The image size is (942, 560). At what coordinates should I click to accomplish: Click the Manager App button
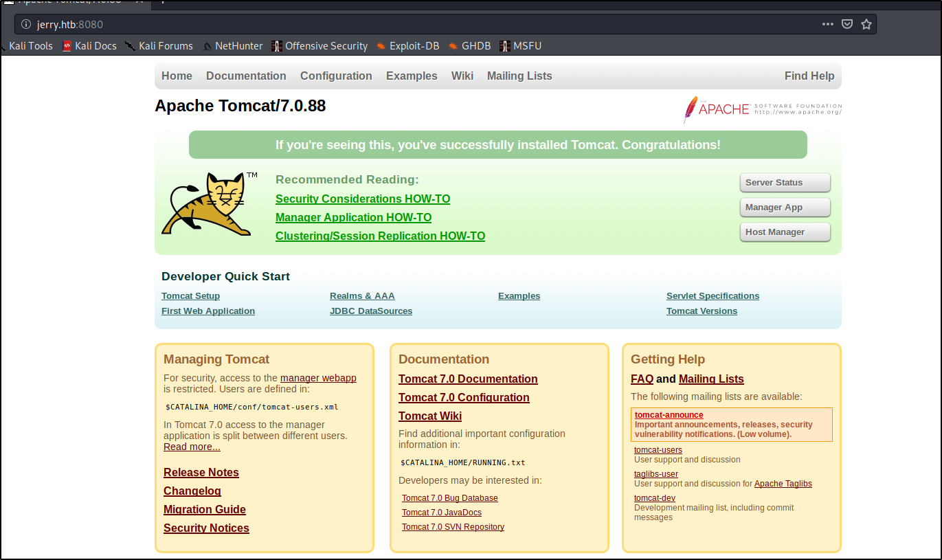tap(785, 208)
